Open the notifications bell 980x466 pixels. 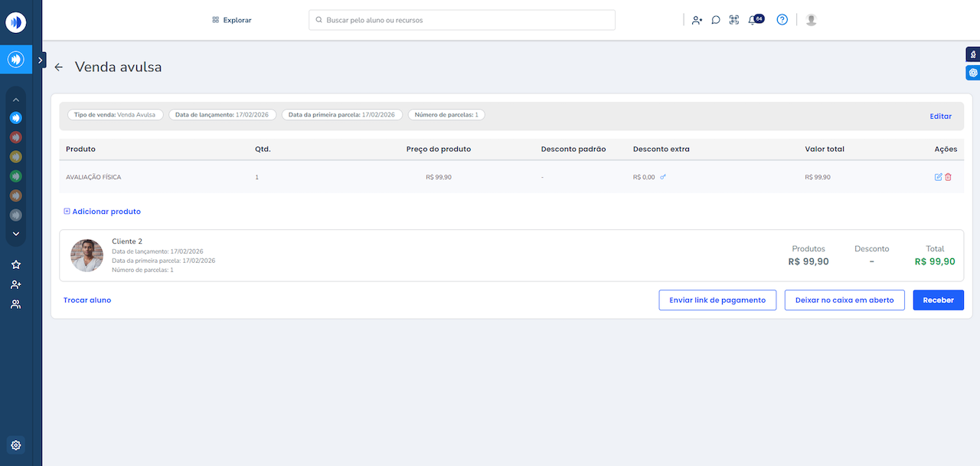click(753, 21)
